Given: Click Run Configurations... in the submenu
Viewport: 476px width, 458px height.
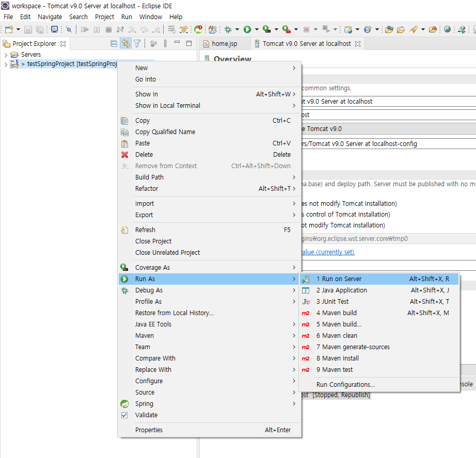Looking at the screenshot, I should [379, 385].
